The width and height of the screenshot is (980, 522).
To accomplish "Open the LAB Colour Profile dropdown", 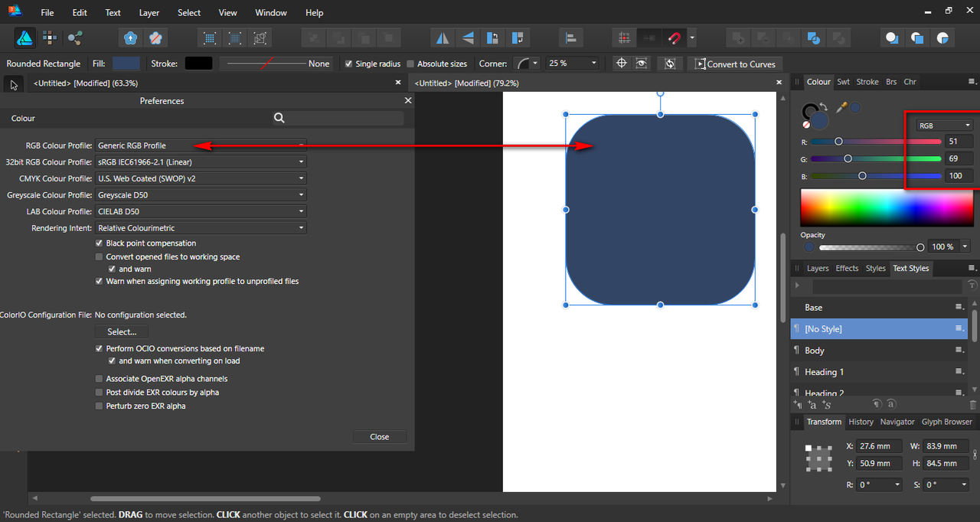I will pos(201,211).
